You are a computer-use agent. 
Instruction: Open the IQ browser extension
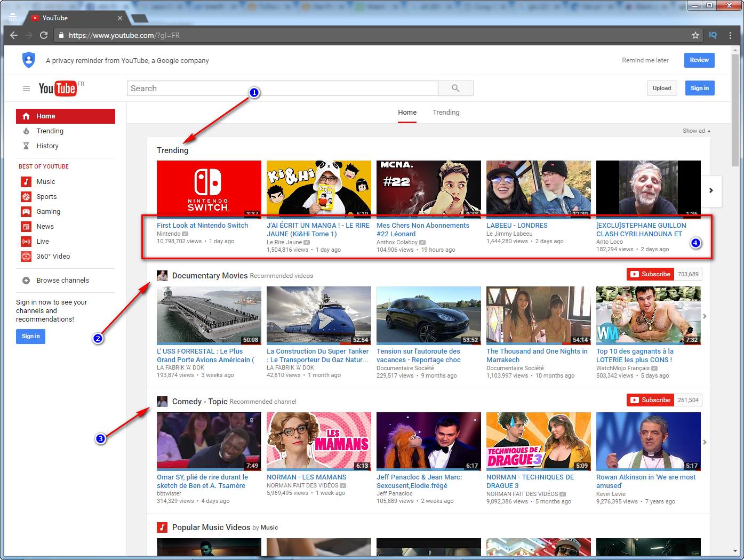pyautogui.click(x=713, y=35)
